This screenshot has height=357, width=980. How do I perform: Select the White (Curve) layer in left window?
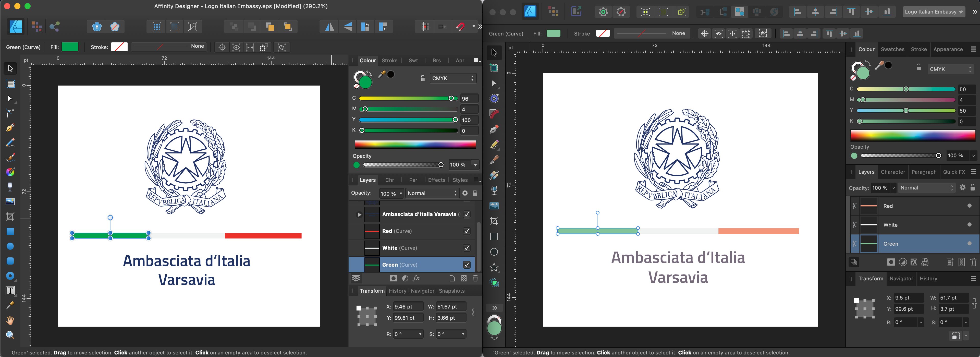pyautogui.click(x=412, y=248)
